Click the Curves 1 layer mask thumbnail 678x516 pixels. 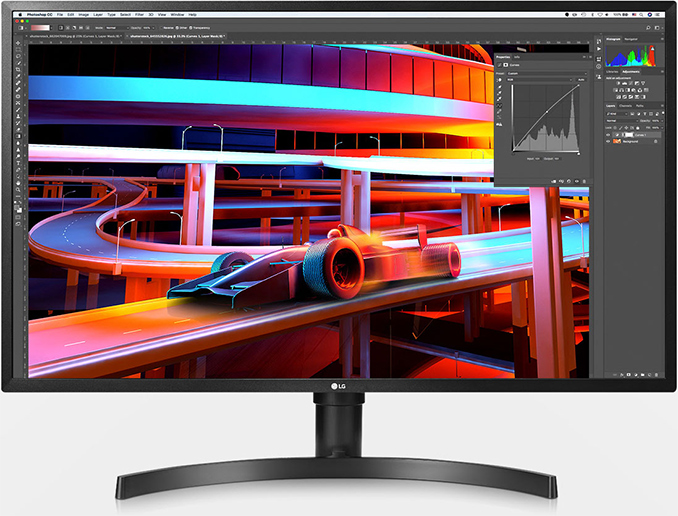click(629, 135)
